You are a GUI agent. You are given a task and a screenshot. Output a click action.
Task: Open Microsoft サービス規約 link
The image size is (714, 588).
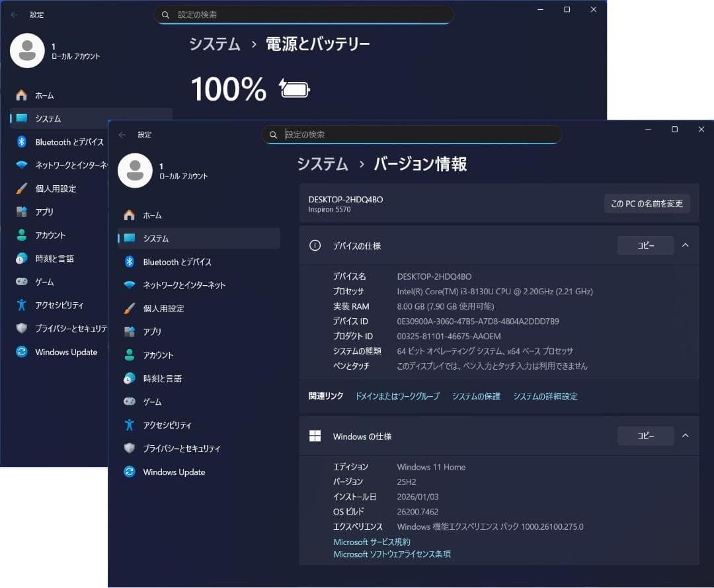click(372, 542)
